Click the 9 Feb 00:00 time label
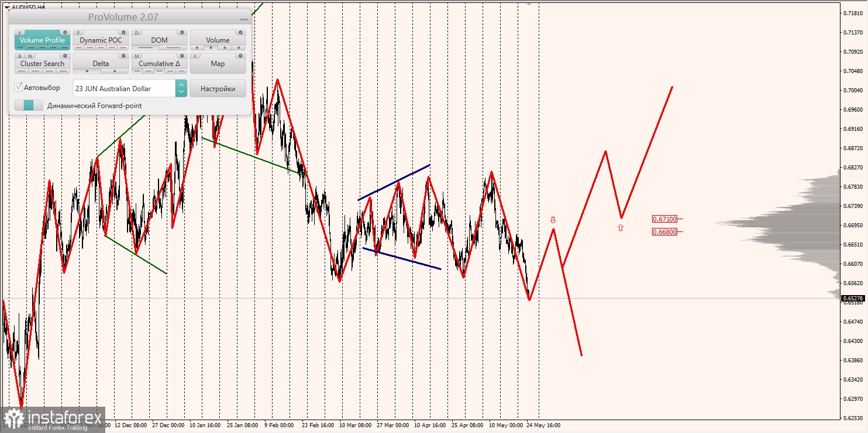868x433 pixels. [280, 425]
